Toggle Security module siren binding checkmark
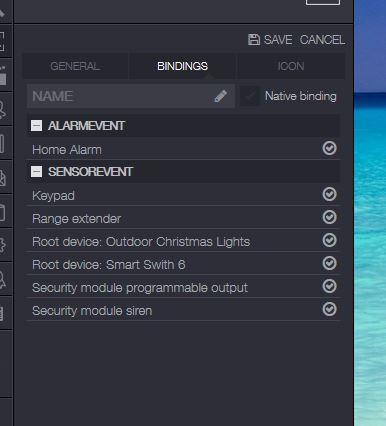Image resolution: width=386 pixels, height=426 pixels. 329,309
